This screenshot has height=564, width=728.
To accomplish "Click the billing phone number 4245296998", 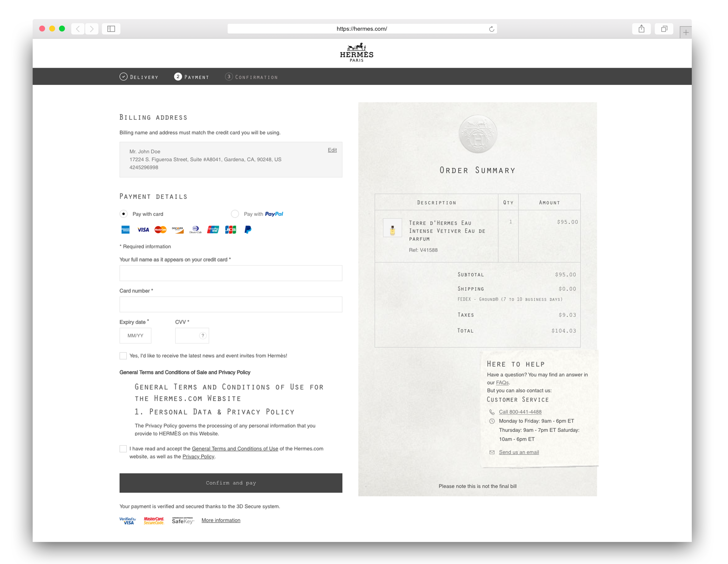I will coord(144,168).
